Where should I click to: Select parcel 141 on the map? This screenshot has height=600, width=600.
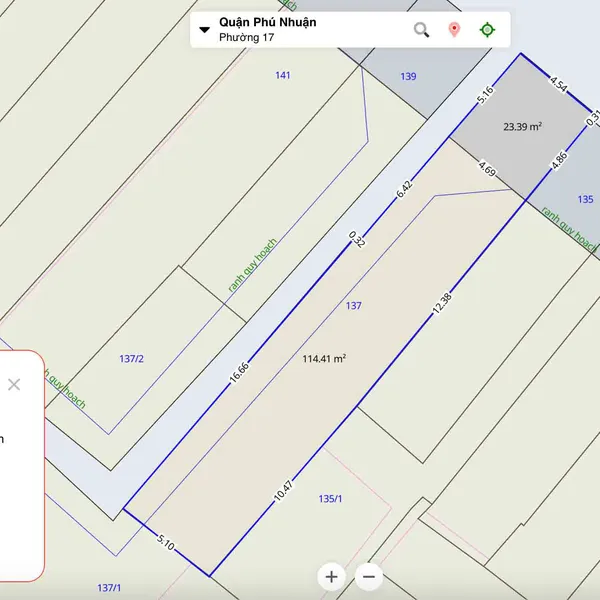pyautogui.click(x=282, y=76)
